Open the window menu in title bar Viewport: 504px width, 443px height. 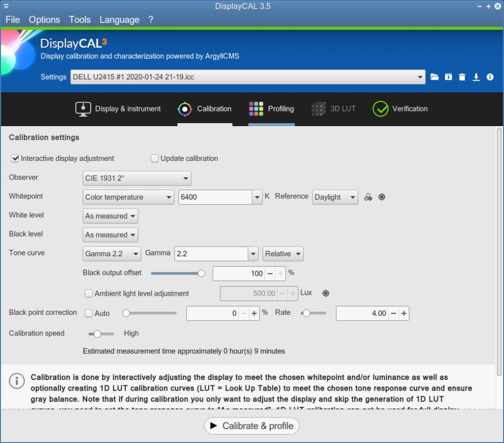tap(6, 6)
